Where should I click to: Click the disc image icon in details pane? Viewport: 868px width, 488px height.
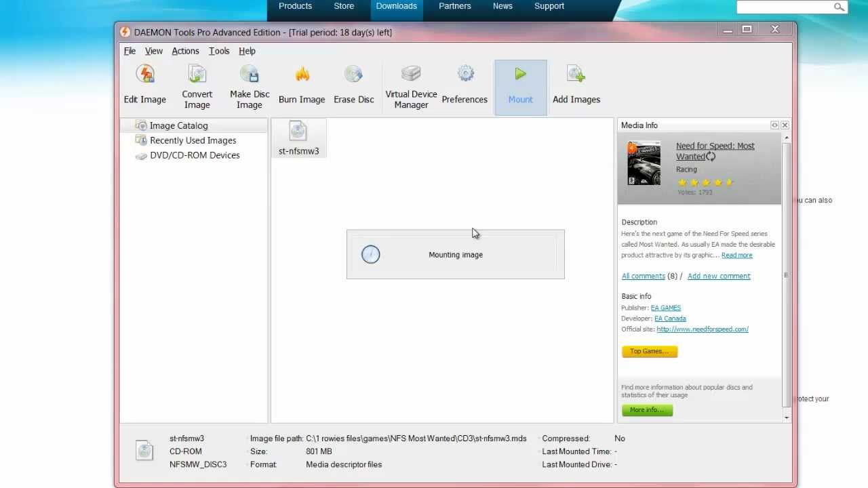tap(144, 451)
